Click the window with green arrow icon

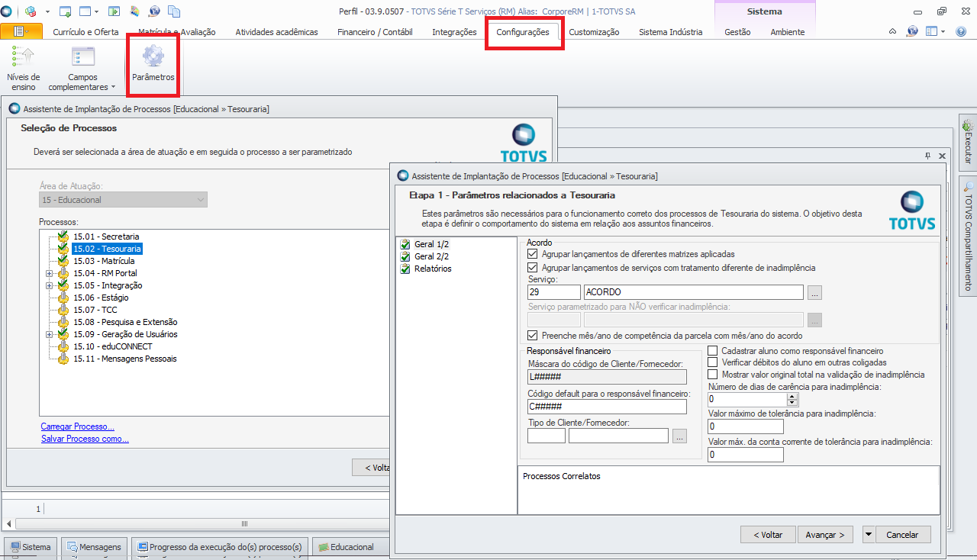click(x=65, y=11)
